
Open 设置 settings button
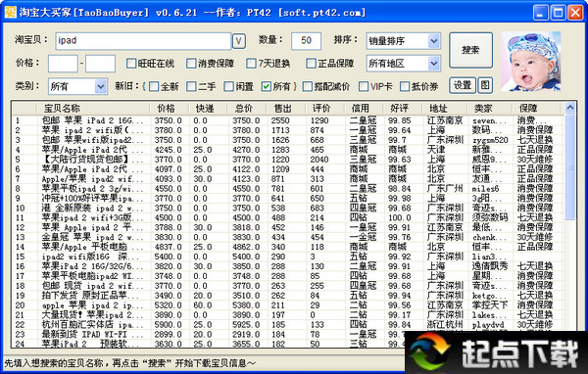(463, 85)
